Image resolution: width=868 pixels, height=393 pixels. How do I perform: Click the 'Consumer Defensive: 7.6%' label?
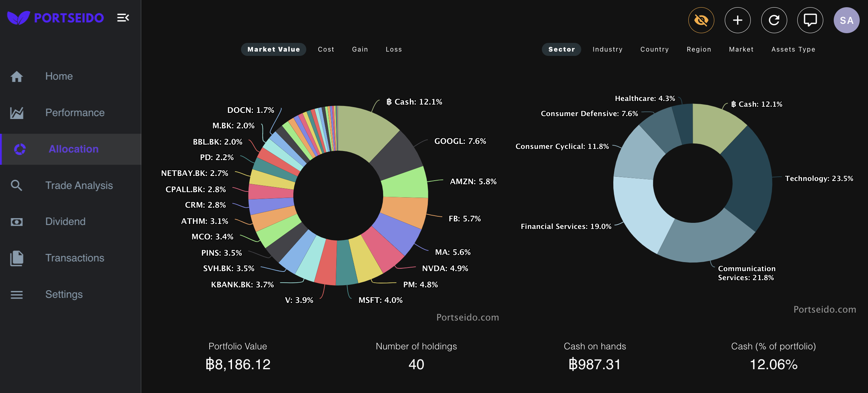click(589, 114)
